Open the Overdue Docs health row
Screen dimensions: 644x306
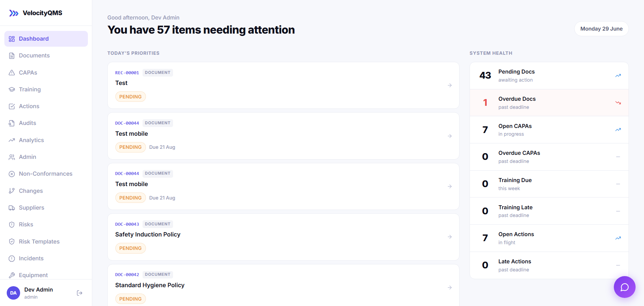549,103
